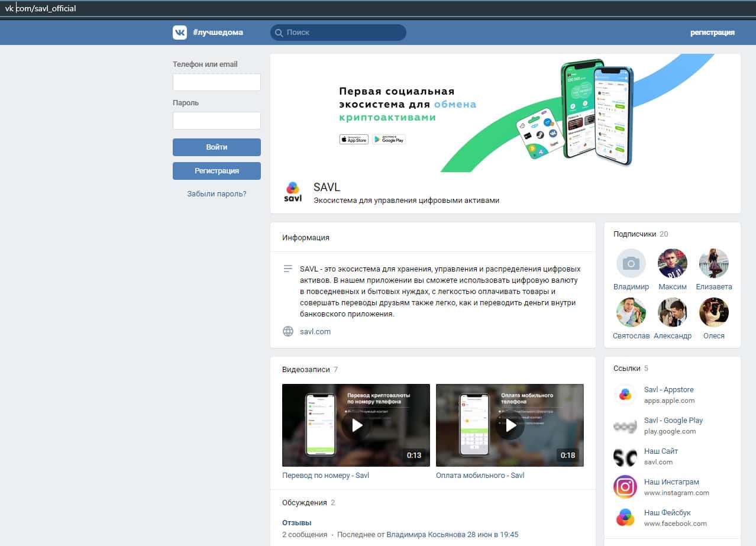
Task: Open Максим's subscriber avatar
Action: tap(673, 263)
